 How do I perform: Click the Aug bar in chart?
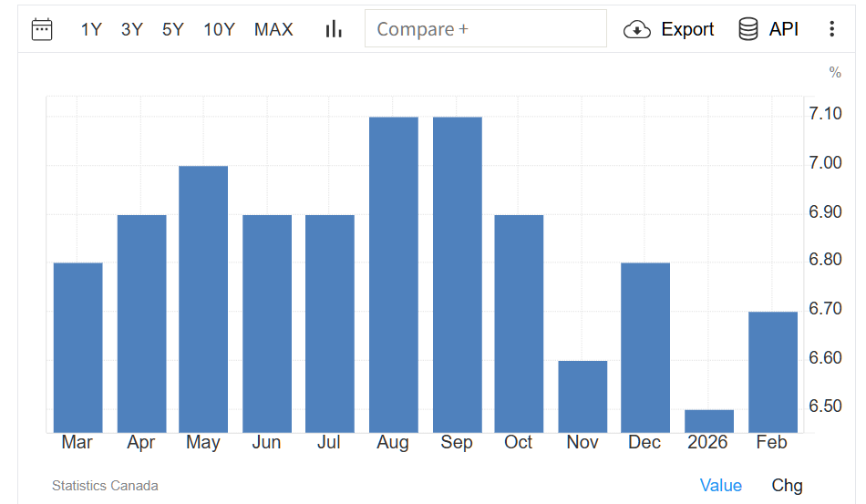point(394,273)
